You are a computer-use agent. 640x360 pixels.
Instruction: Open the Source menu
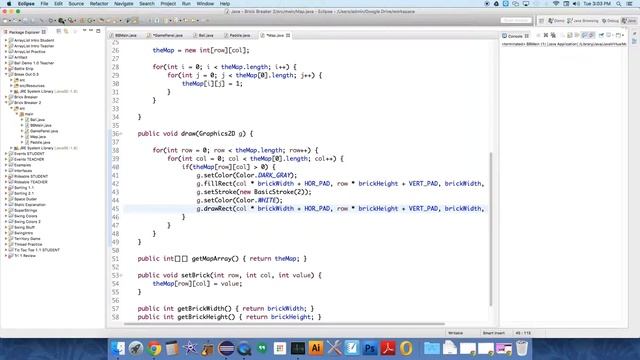click(76, 4)
